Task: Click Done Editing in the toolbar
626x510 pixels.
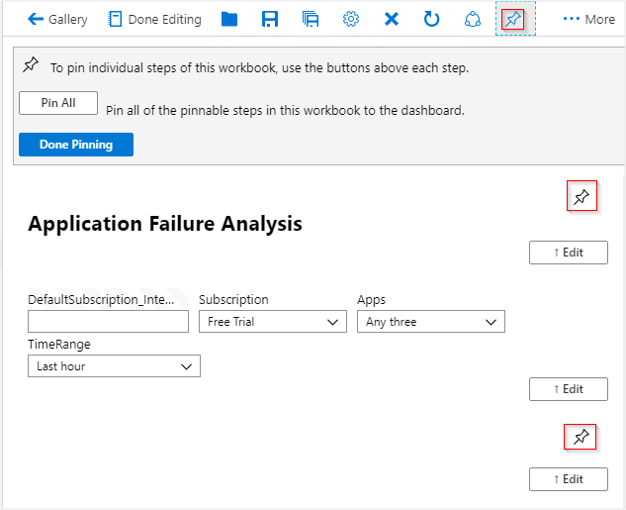Action: tap(154, 19)
